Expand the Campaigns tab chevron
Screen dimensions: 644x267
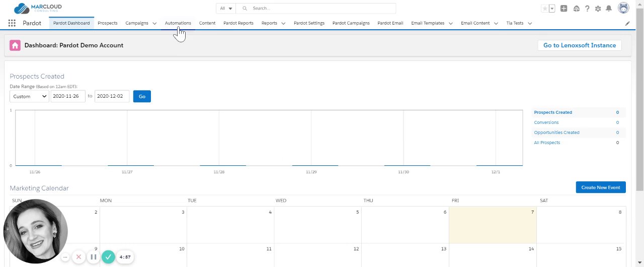pos(154,23)
